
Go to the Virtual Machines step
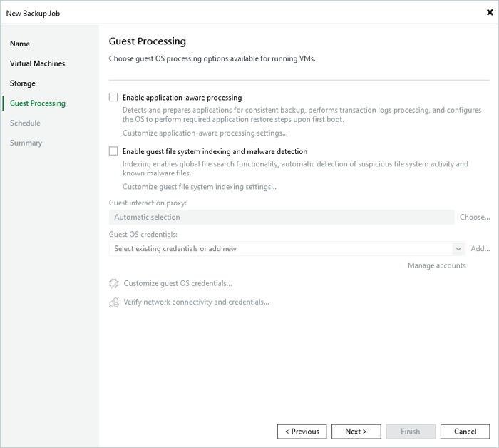coord(37,63)
